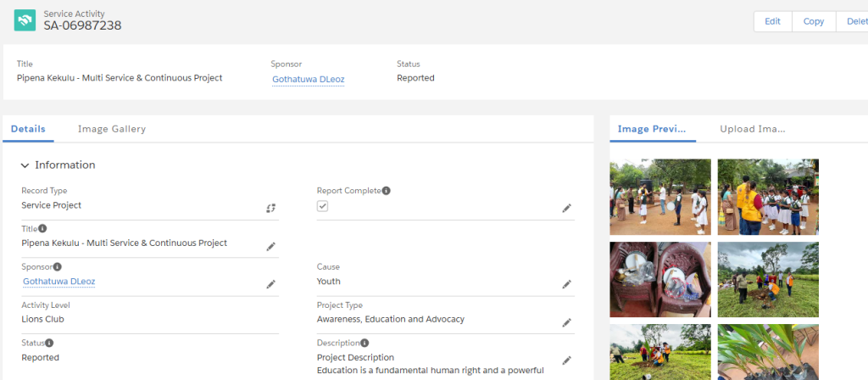Show info tooltip next to Status label
868x380 pixels.
pyautogui.click(x=49, y=343)
